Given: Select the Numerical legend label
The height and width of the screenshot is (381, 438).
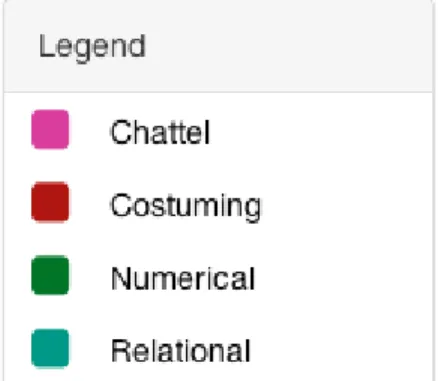Looking at the screenshot, I should tap(183, 279).
